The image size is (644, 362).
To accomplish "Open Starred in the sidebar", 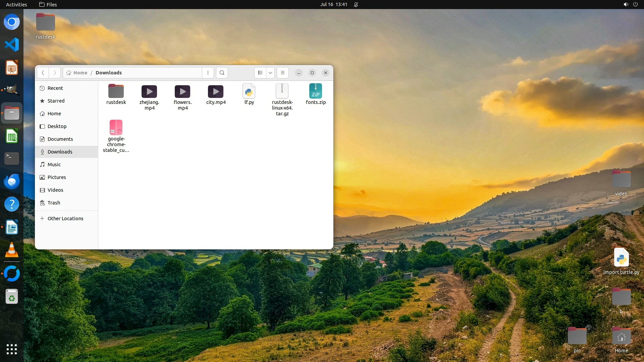I will pos(56,101).
